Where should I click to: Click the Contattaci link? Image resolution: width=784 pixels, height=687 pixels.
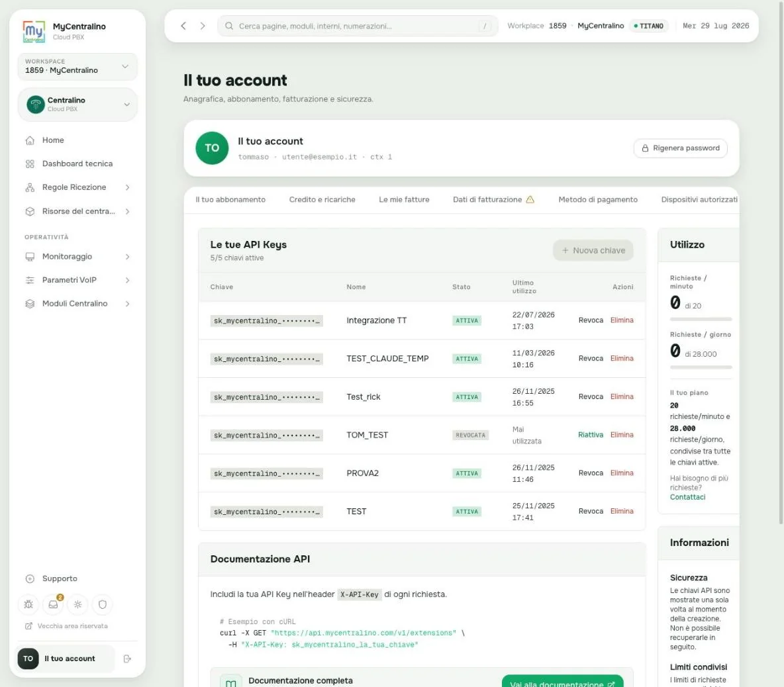pos(687,497)
